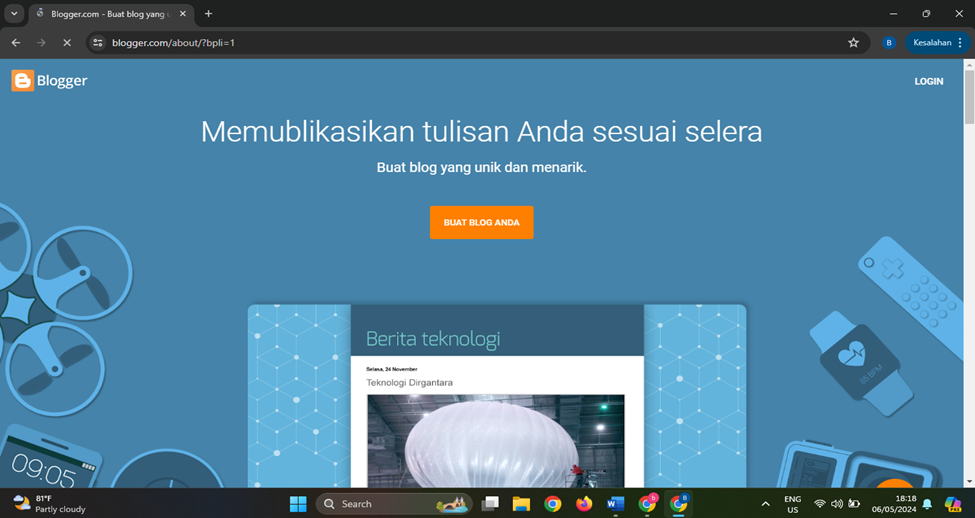
Task: Go back with browser back arrow
Action: click(16, 43)
